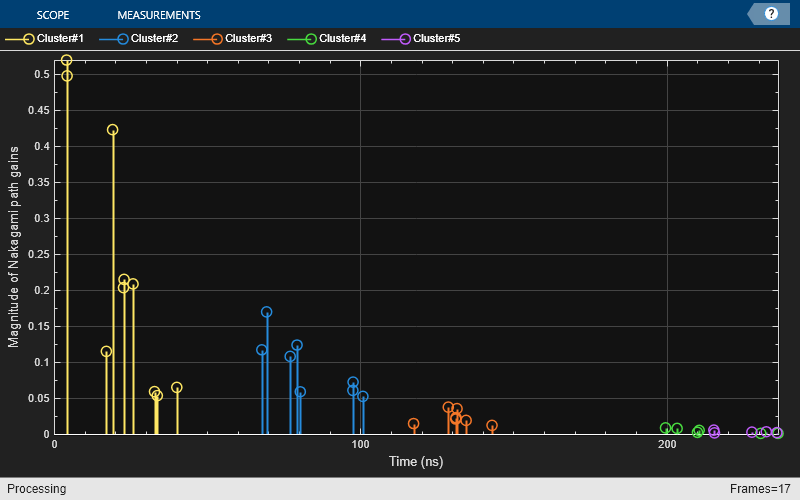This screenshot has width=800, height=500.
Task: Click the y-axis tick label '0.45'
Action: (39, 110)
